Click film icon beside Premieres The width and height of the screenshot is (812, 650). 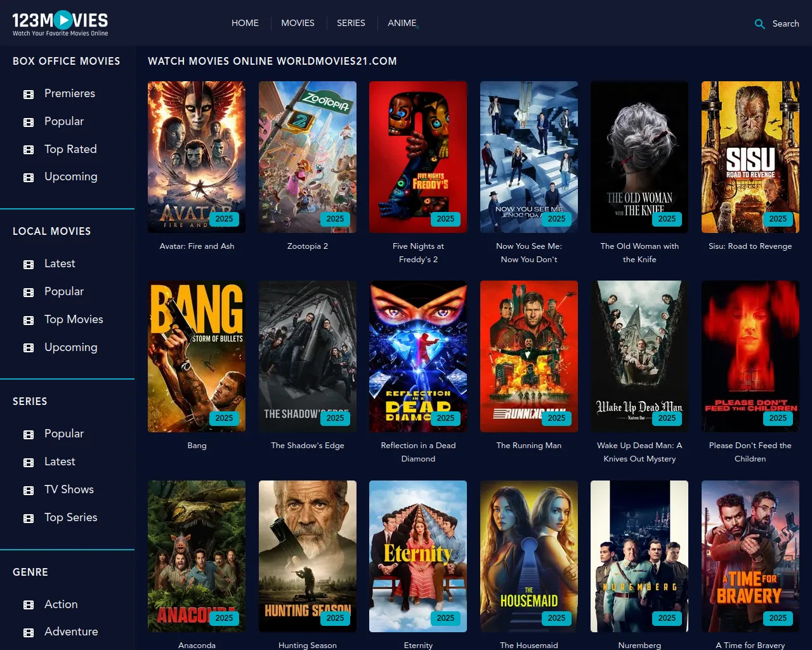click(x=29, y=95)
